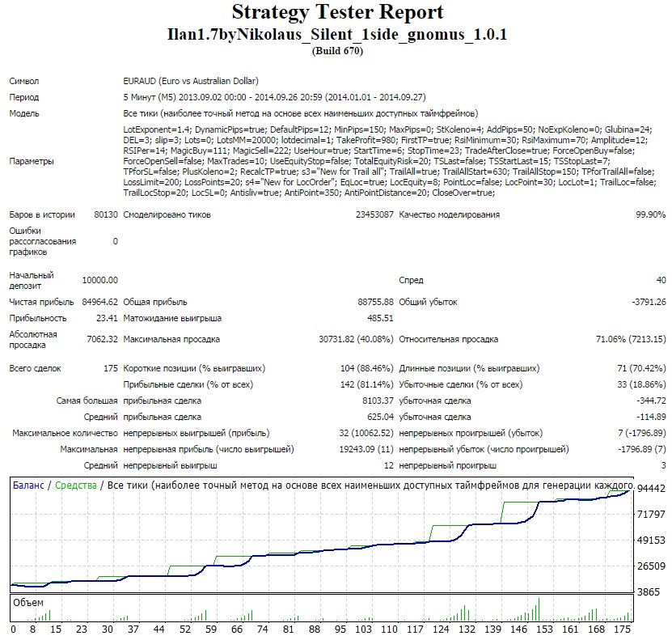
Task: Click the consecutive losses value 7 (-1796.89)
Action: pos(642,433)
